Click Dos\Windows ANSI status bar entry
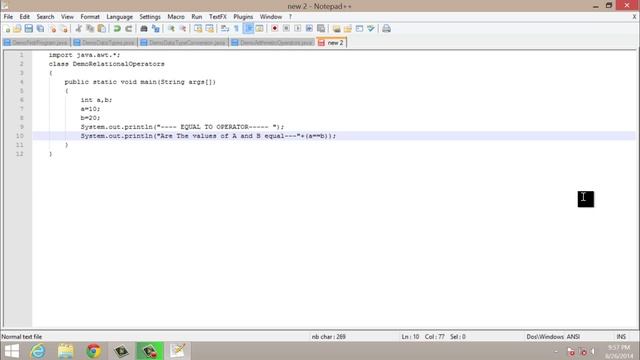The width and height of the screenshot is (640, 360). coord(553,337)
